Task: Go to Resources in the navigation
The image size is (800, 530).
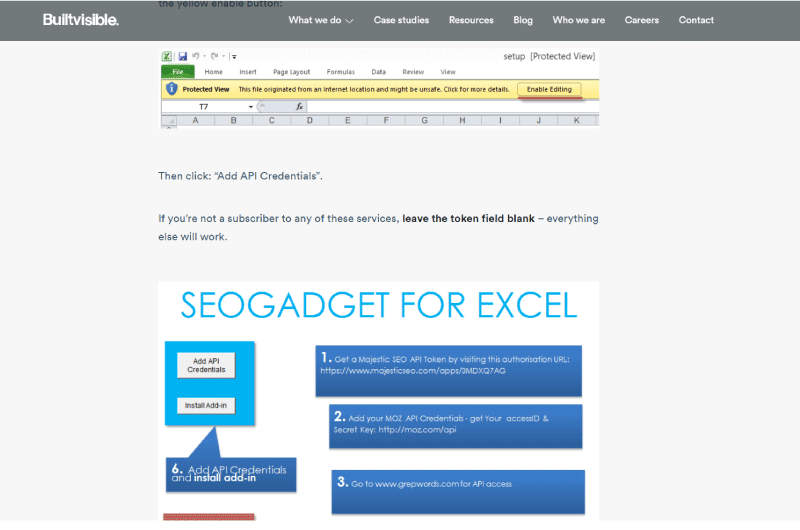Action: tap(471, 20)
